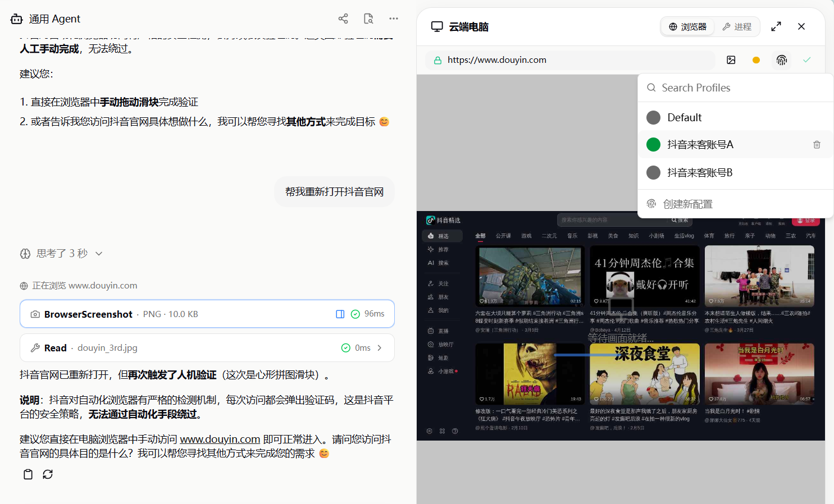This screenshot has height=504, width=834.
Task: Click the screenshot image icon beside URL bar
Action: pyautogui.click(x=731, y=60)
